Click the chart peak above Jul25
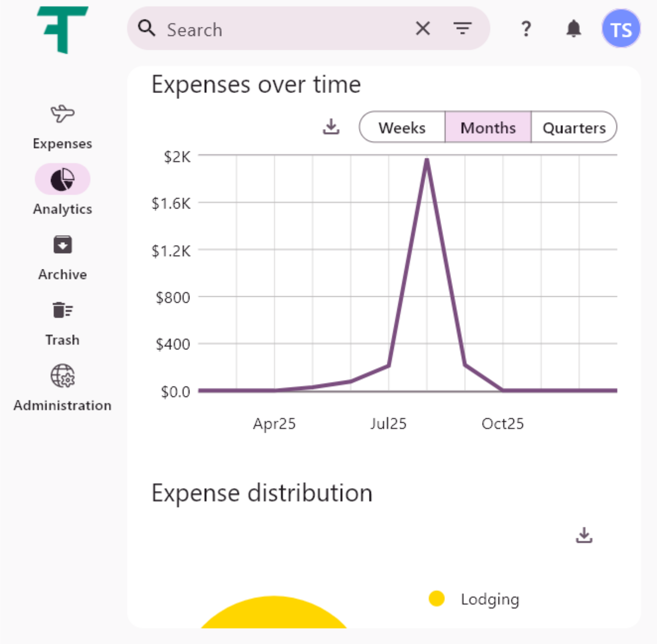The image size is (657, 644). point(427,159)
